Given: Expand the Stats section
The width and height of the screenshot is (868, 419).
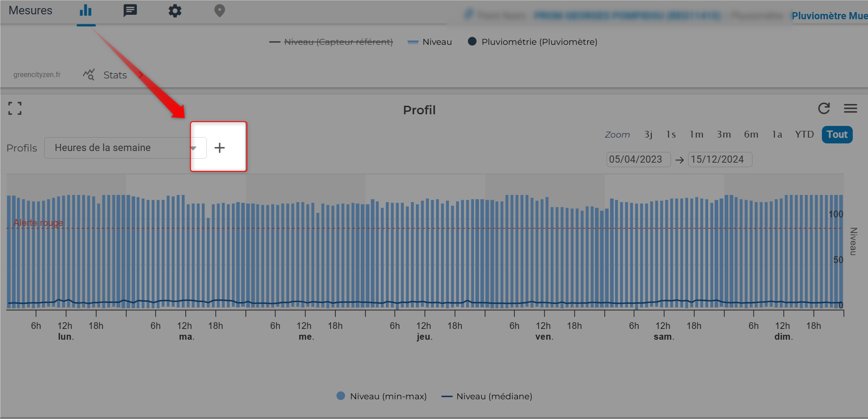Looking at the screenshot, I should coord(115,75).
